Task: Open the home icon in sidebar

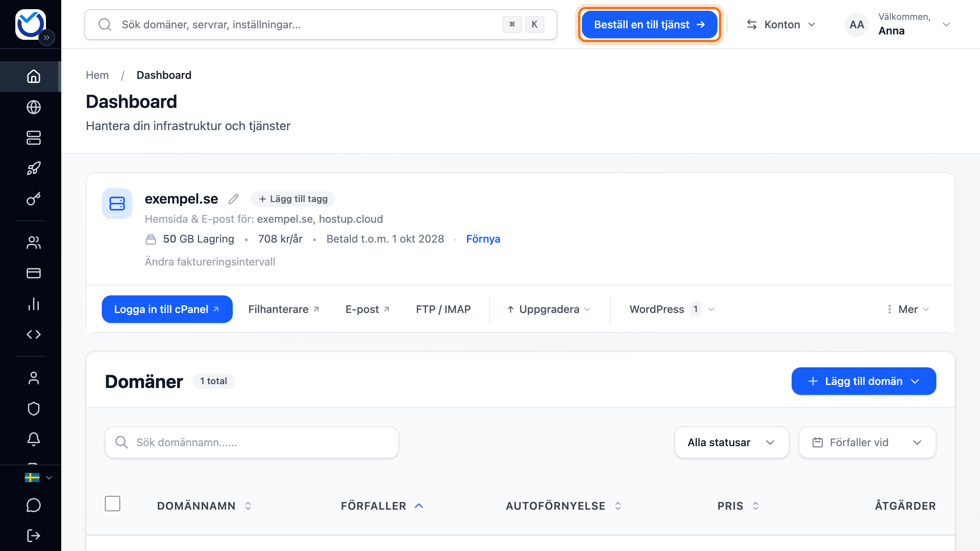Action: coord(34,76)
